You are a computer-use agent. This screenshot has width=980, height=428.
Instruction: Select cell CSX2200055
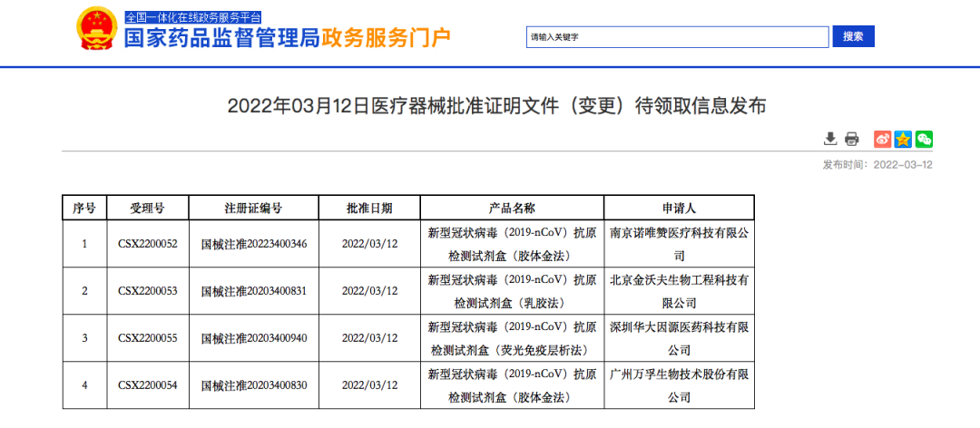pos(148,338)
